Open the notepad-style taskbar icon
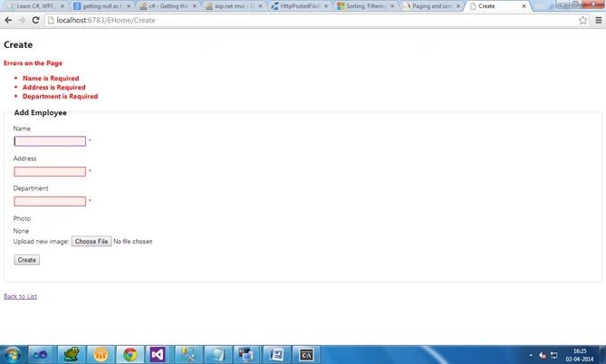The image size is (606, 364). pyautogui.click(x=217, y=354)
